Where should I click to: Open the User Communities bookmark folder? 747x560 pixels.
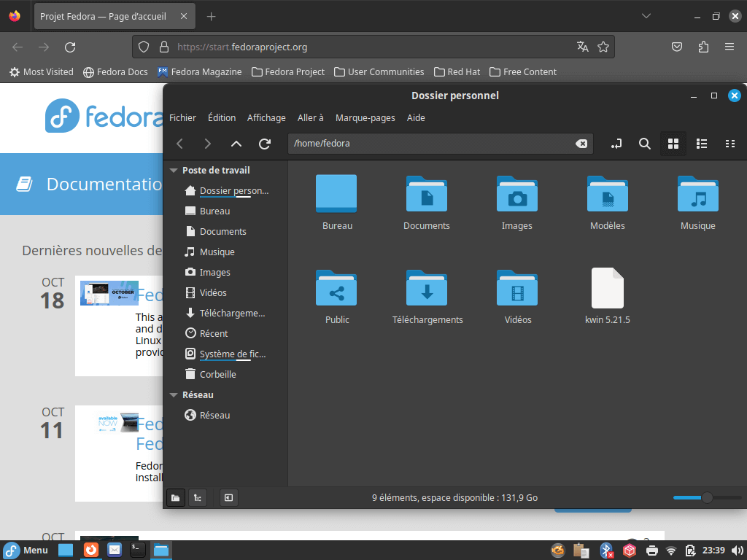click(379, 72)
